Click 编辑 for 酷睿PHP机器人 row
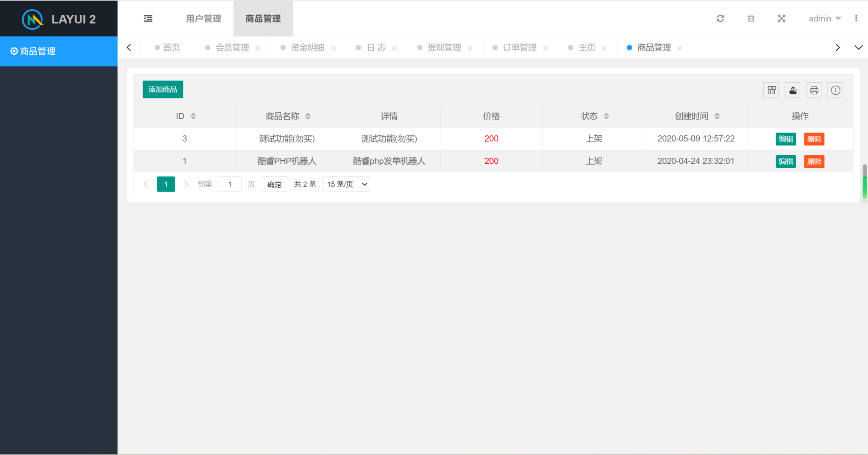This screenshot has width=868, height=455. (785, 161)
